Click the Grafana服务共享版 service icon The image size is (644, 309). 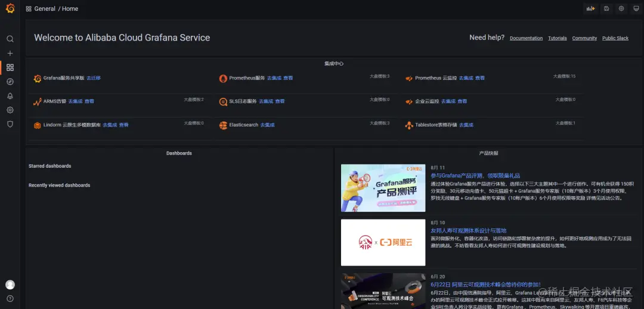coord(38,79)
